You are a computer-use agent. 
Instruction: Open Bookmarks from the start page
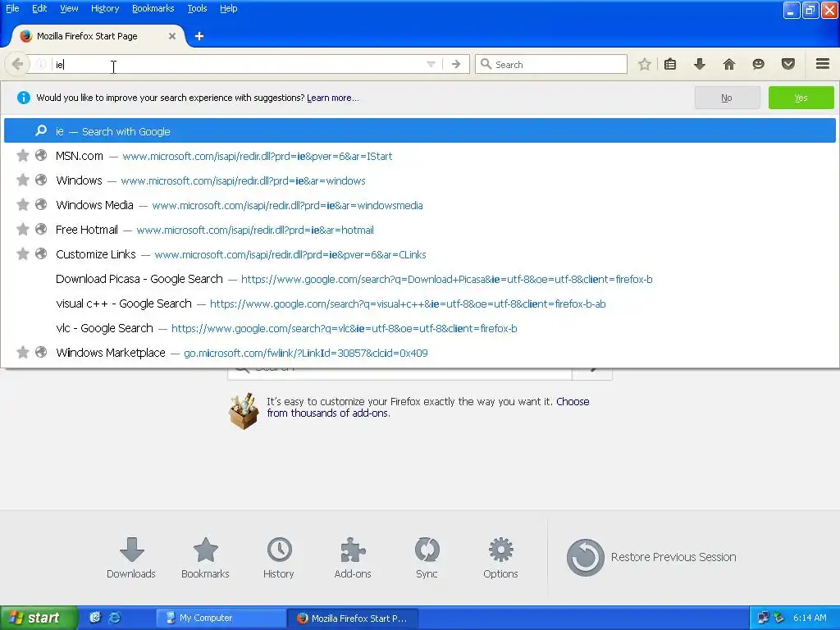tap(205, 558)
